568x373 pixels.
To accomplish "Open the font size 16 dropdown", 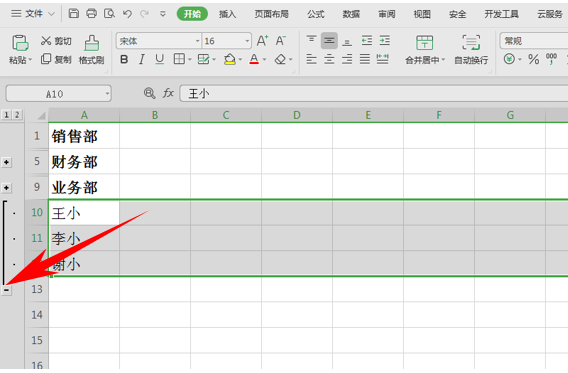I will tap(247, 41).
